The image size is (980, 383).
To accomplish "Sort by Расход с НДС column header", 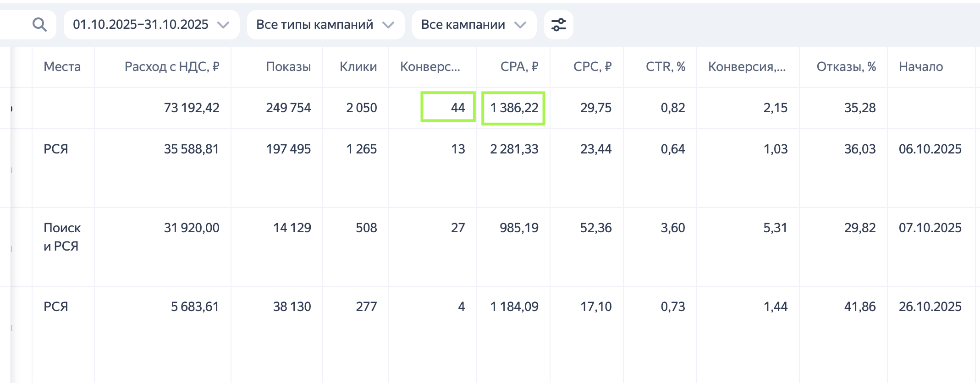I will [x=172, y=67].
